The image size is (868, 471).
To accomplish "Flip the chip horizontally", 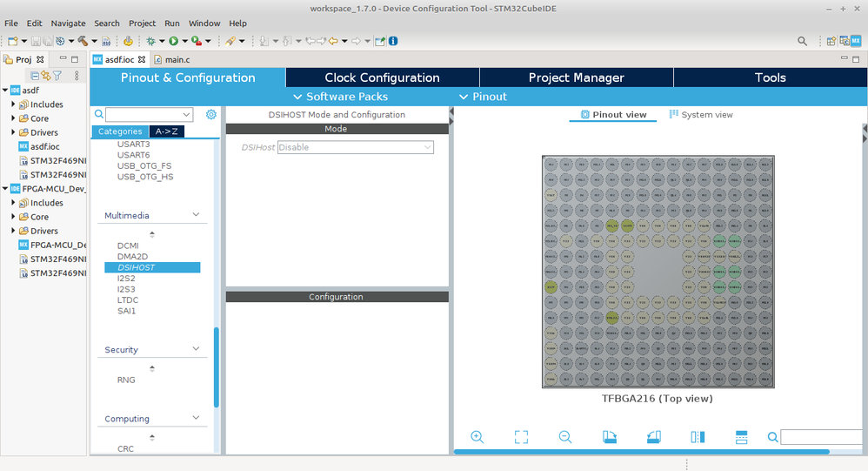I will [698, 437].
